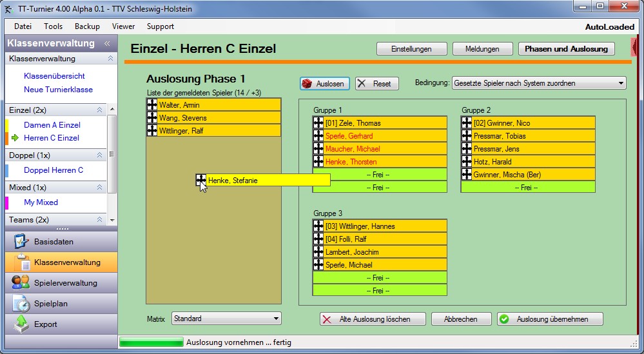This screenshot has width=644, height=354.
Task: Open the Backup menu
Action: (x=87, y=26)
